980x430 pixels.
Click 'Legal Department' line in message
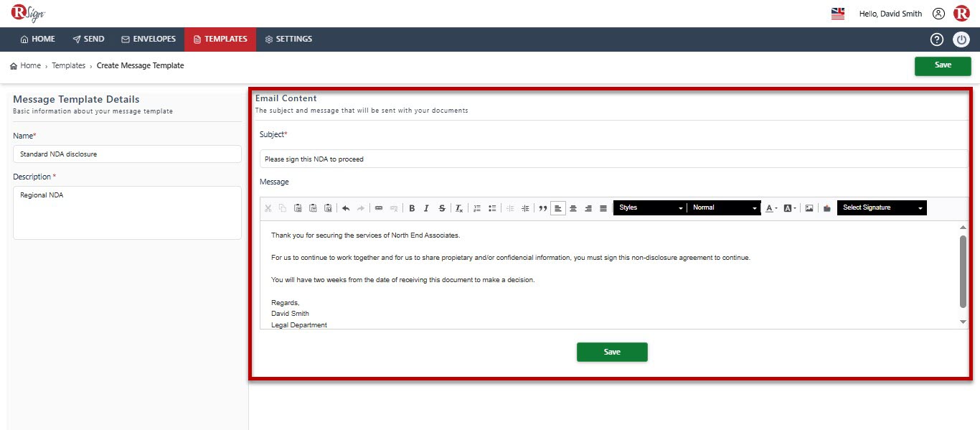(299, 325)
